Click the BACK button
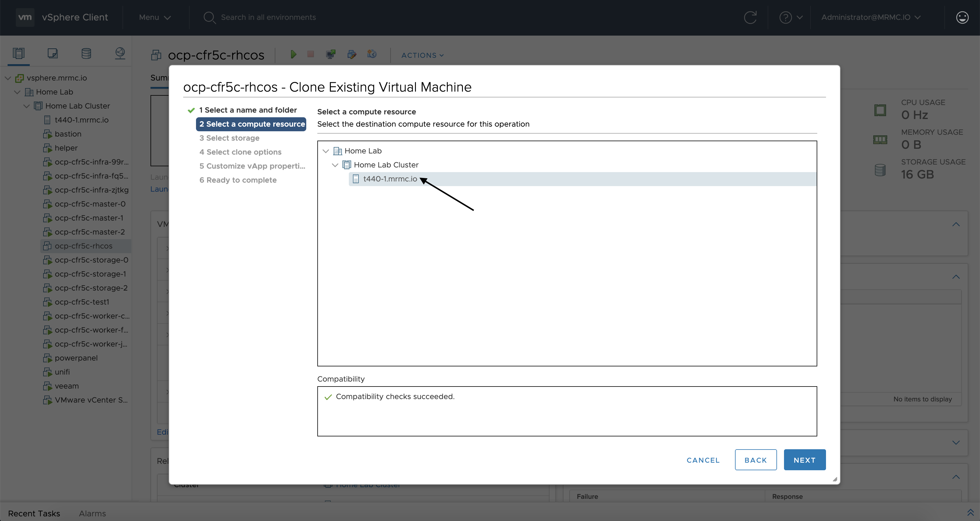The width and height of the screenshot is (980, 521). coord(755,460)
